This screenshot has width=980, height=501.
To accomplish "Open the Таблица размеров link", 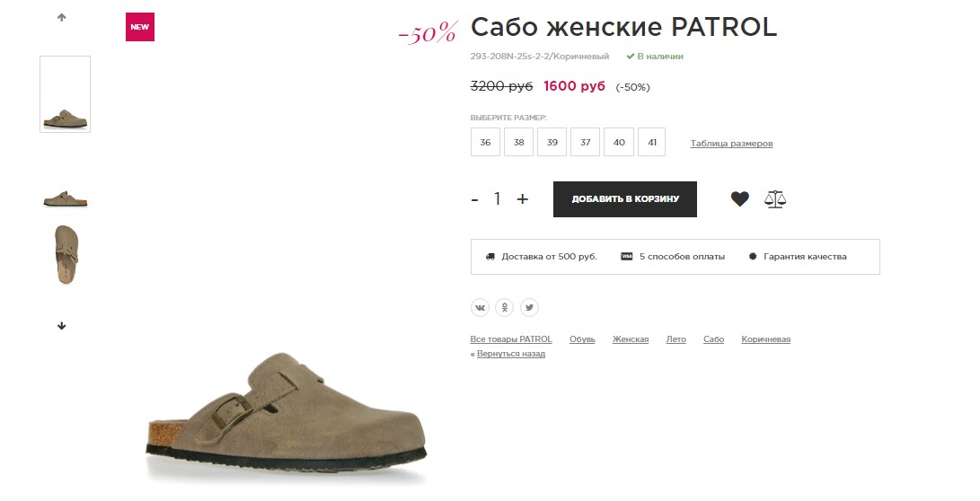I will (731, 144).
